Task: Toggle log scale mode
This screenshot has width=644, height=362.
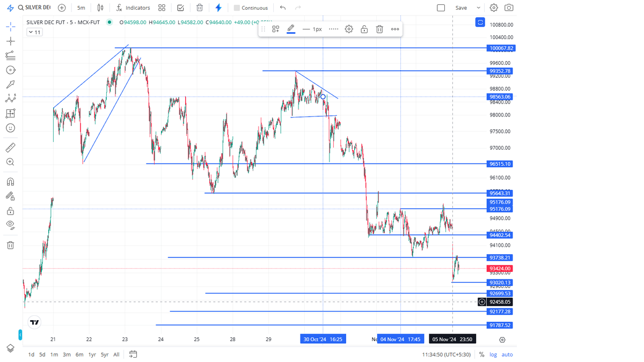Action: click(493, 354)
